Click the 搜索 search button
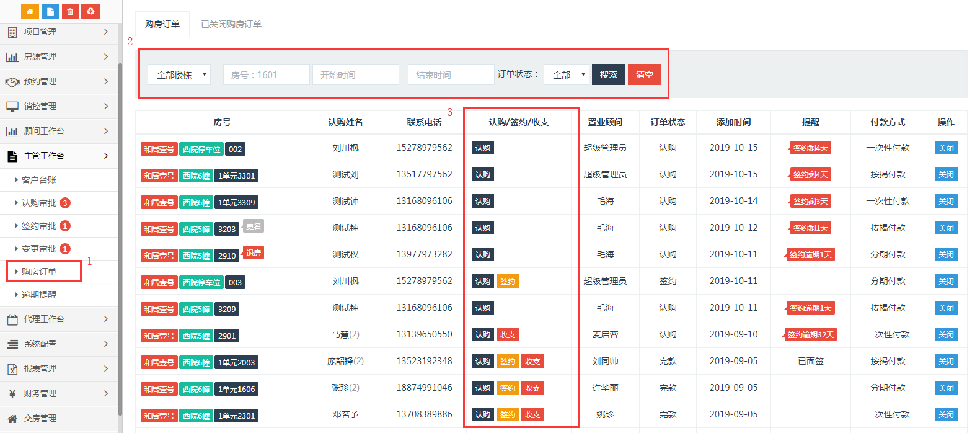The image size is (980, 433). (x=608, y=74)
